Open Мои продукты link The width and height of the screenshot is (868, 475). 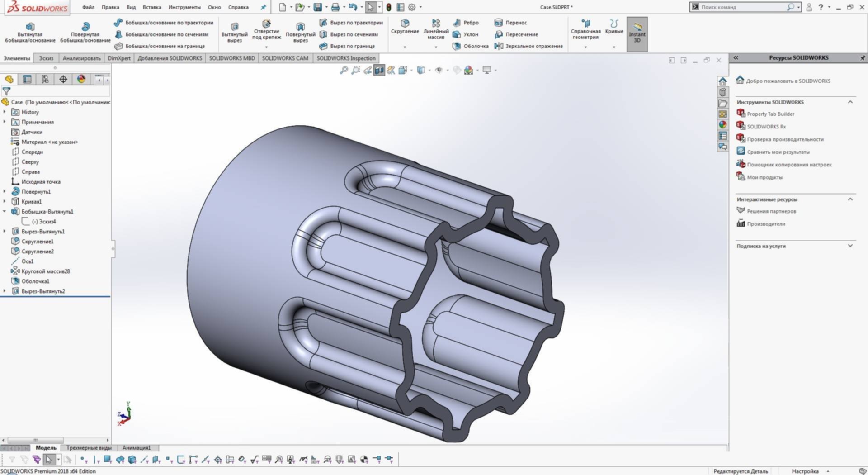[x=764, y=177]
